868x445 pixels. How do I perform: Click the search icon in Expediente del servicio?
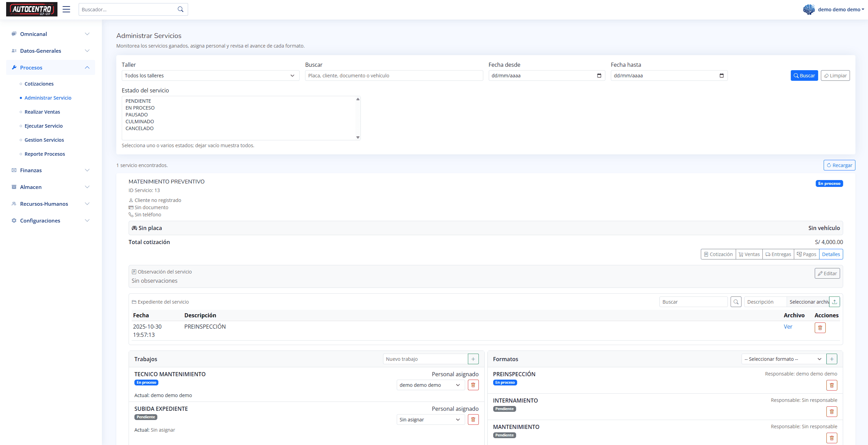(736, 302)
